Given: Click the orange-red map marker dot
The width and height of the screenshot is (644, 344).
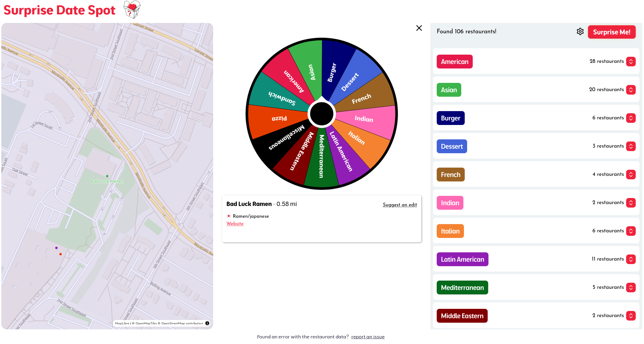Looking at the screenshot, I should point(61,254).
